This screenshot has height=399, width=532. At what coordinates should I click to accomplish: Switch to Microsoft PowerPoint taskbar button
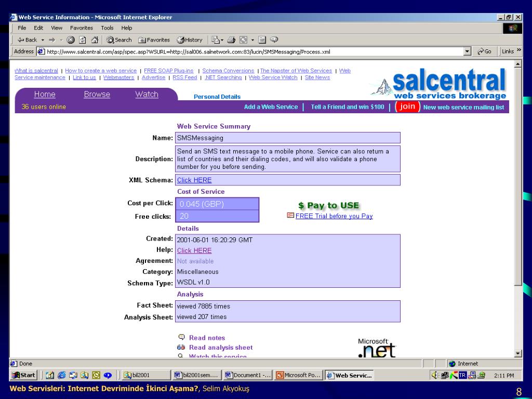[x=299, y=375]
